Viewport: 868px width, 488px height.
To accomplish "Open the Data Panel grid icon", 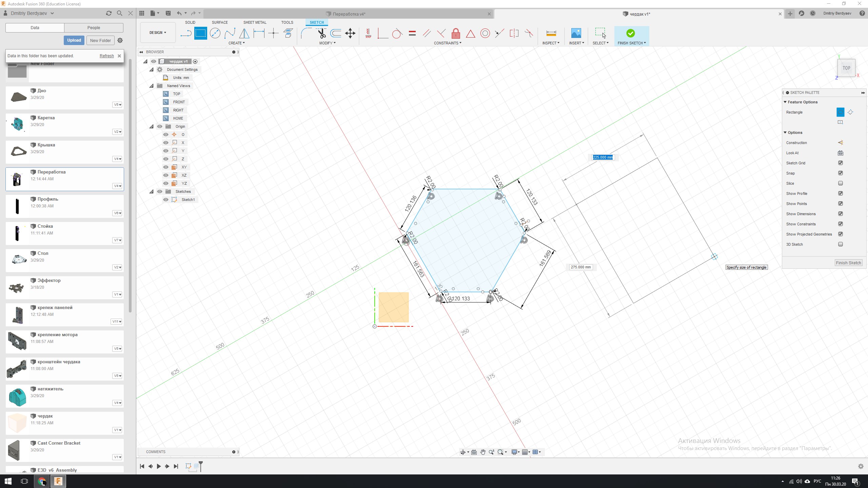I will pyautogui.click(x=142, y=13).
